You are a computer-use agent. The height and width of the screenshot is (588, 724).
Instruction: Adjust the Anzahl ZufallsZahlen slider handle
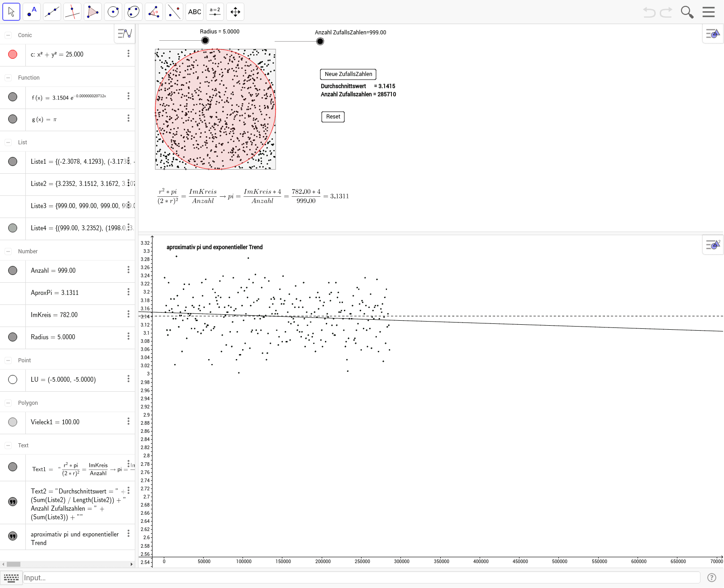[x=320, y=41]
